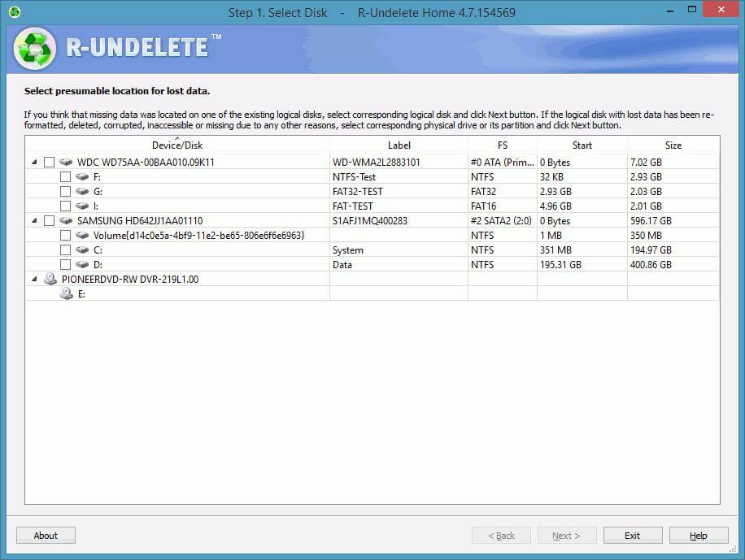
Task: Click the Start column header
Action: tap(582, 145)
